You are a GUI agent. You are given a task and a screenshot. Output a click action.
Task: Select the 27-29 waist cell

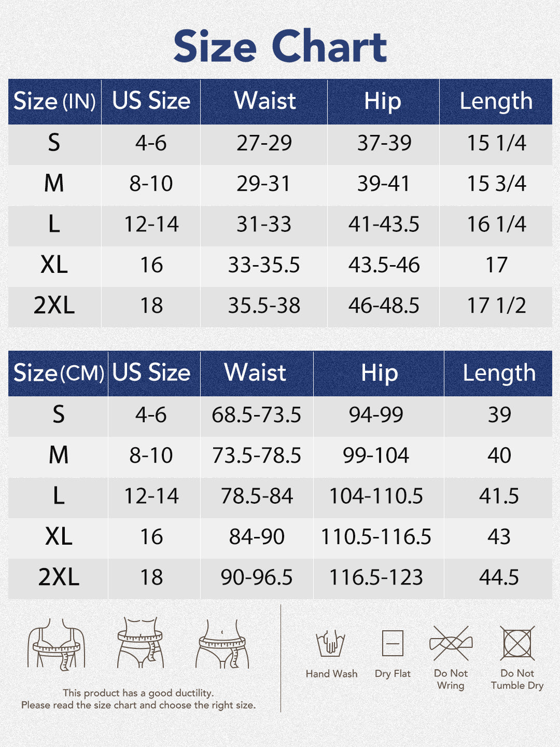click(x=264, y=143)
